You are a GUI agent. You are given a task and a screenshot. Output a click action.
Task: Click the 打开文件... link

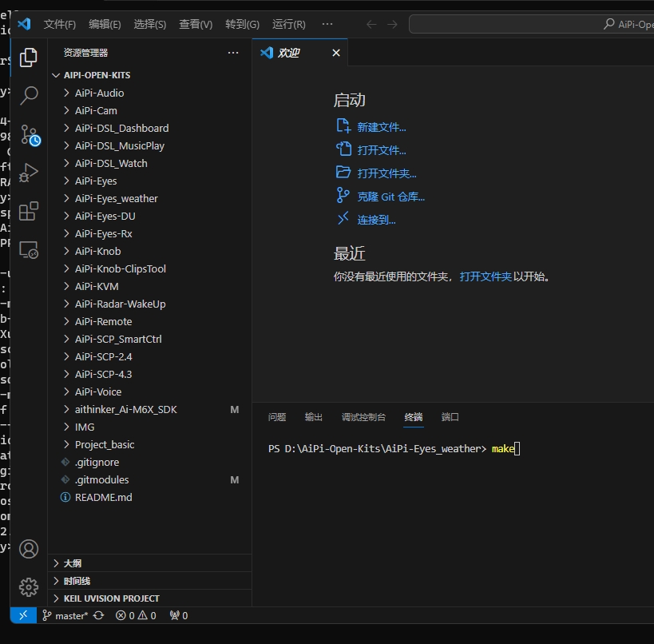tap(371, 150)
